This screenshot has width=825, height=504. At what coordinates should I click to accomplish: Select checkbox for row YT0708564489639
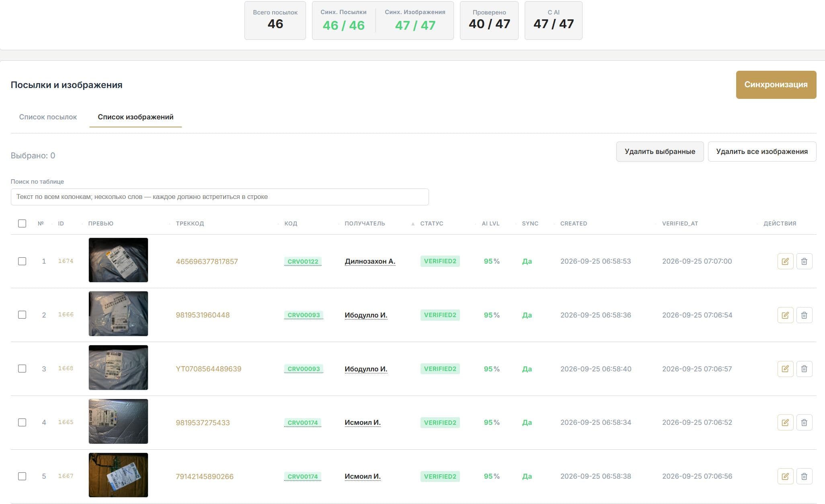[x=22, y=369]
